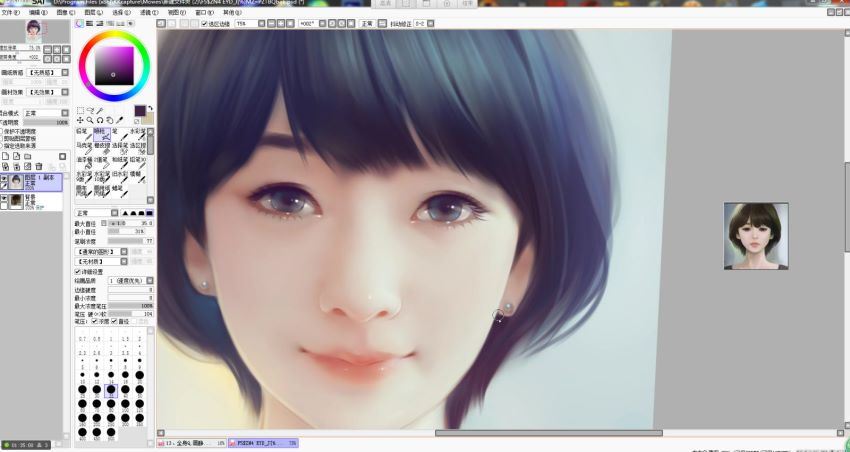Image resolution: width=850 pixels, height=452 pixels.
Task: Select the magic wand tool
Action: tap(100, 111)
